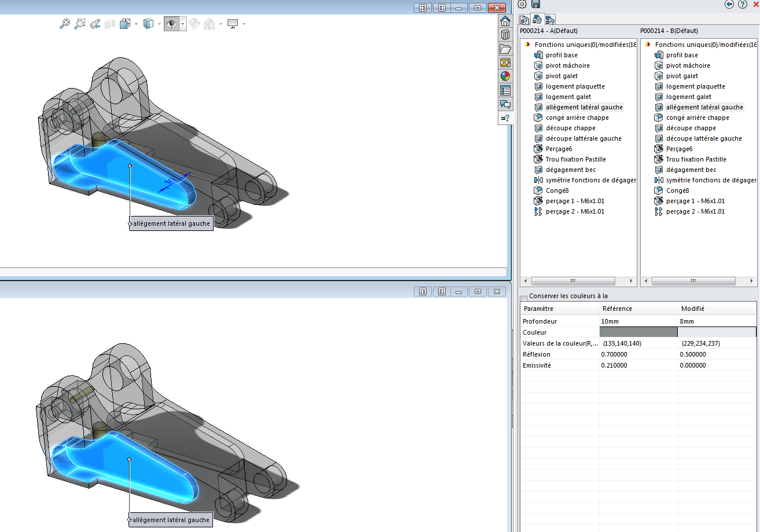This screenshot has width=760, height=532.
Task: Switch to the first compare documents tab
Action: pyautogui.click(x=524, y=20)
